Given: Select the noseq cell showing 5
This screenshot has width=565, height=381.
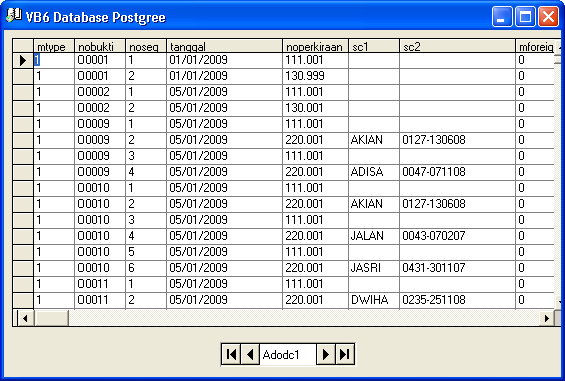Looking at the screenshot, I should 146,252.
